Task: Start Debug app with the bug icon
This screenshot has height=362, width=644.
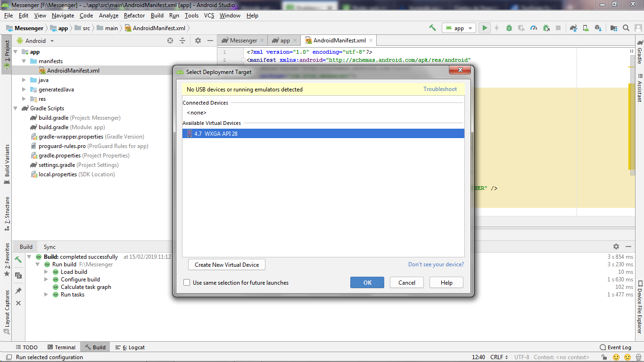Action: 509,28
